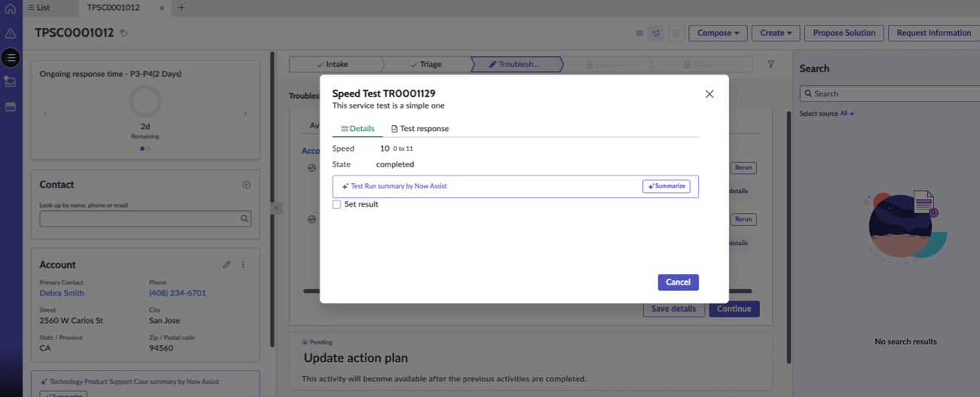
Task: Open the Home icon in sidebar
Action: point(11,9)
